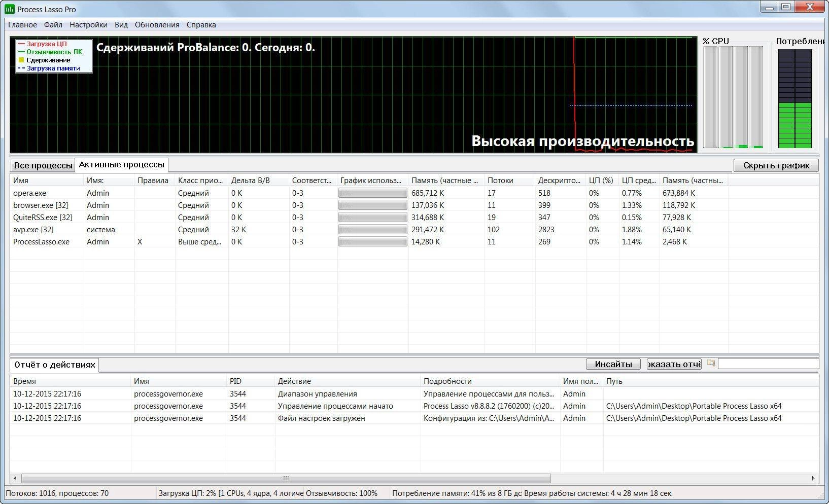Click the log scrollbar left arrow
Screen dimensions: 829x504
pos(15,478)
